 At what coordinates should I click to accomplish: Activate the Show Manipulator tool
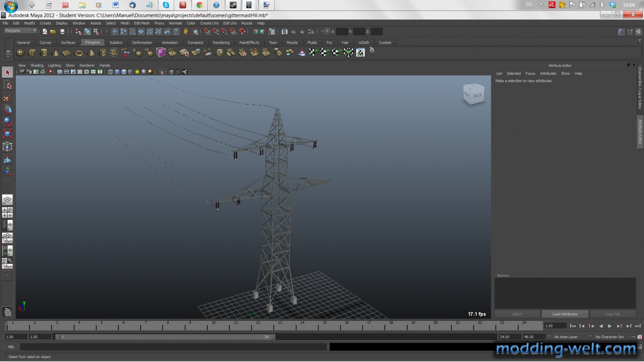7,171
